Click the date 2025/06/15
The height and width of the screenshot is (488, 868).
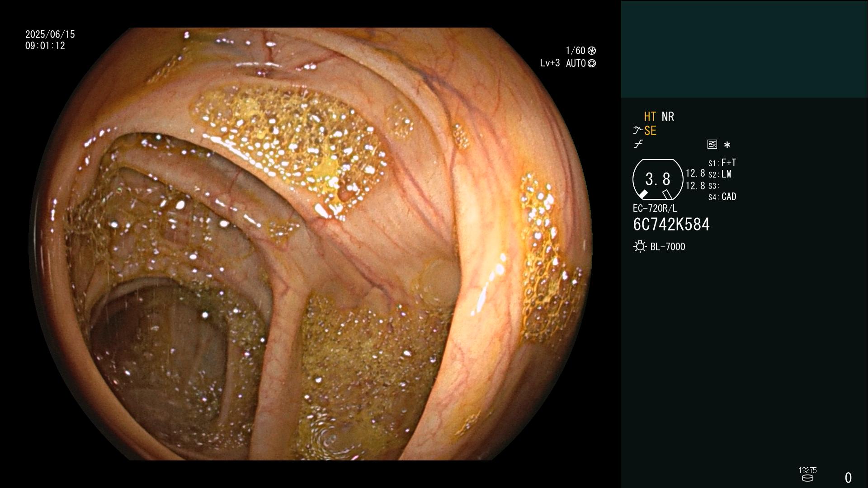tap(50, 34)
